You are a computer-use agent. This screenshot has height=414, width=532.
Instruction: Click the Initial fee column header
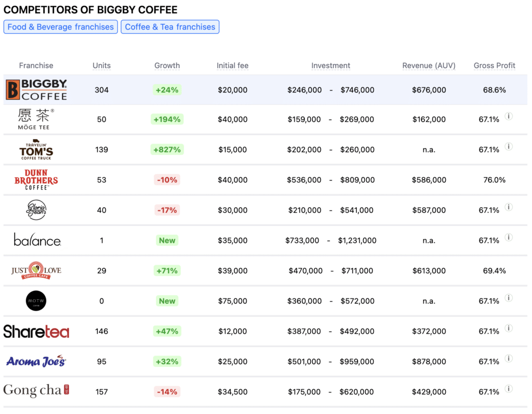tap(232, 65)
